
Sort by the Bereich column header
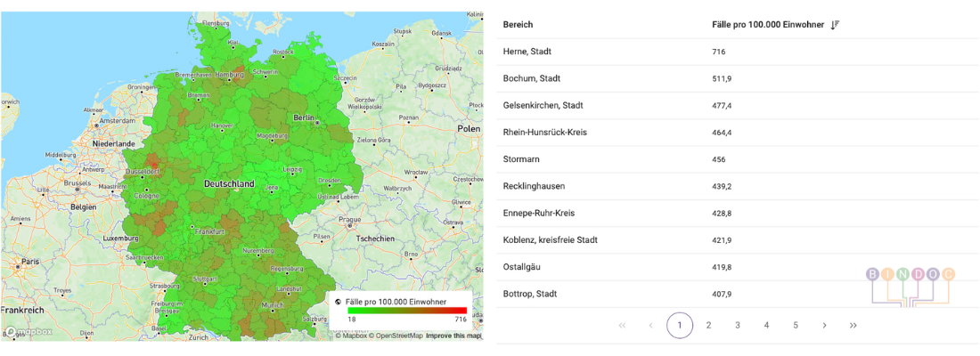point(518,25)
